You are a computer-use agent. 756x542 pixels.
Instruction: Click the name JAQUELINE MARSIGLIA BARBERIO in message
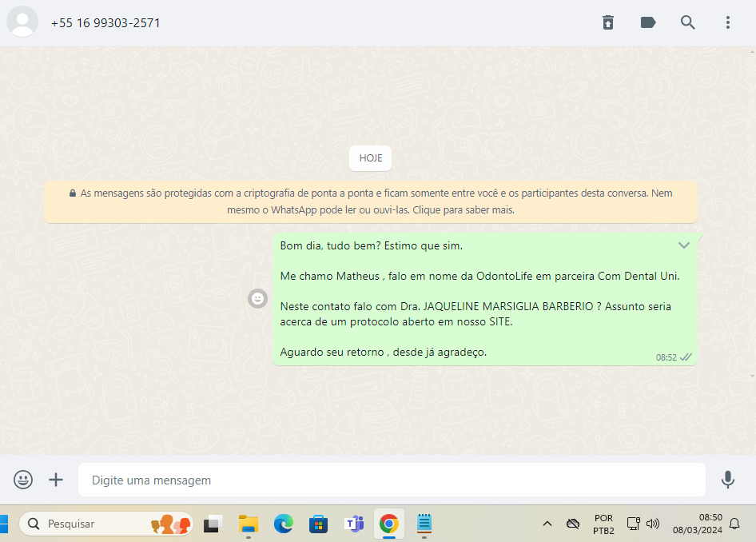(x=508, y=307)
